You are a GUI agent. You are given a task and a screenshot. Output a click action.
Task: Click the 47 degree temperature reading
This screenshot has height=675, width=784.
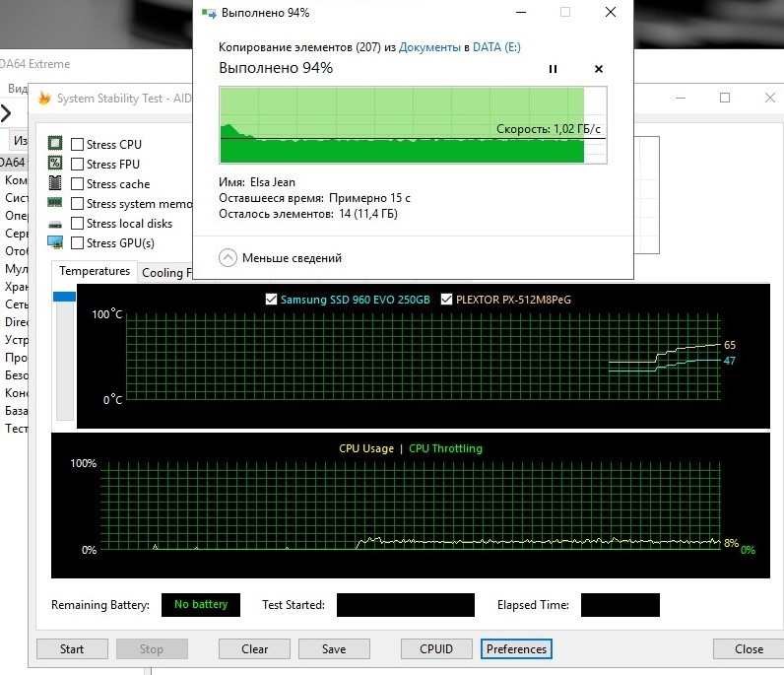(x=730, y=361)
